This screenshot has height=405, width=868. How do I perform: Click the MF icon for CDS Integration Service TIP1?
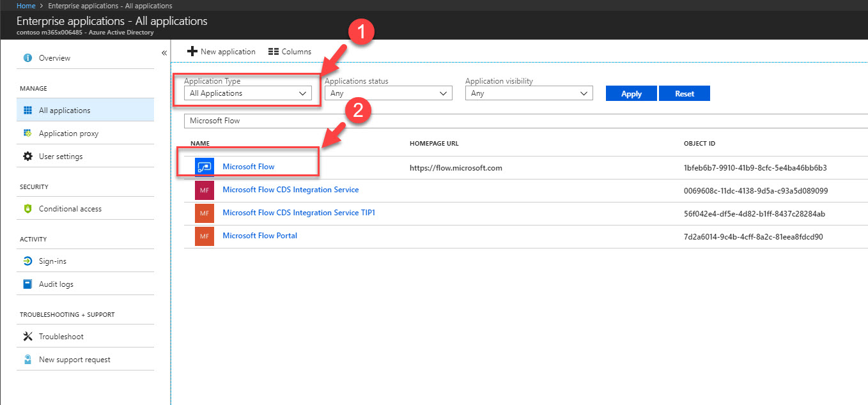(205, 213)
